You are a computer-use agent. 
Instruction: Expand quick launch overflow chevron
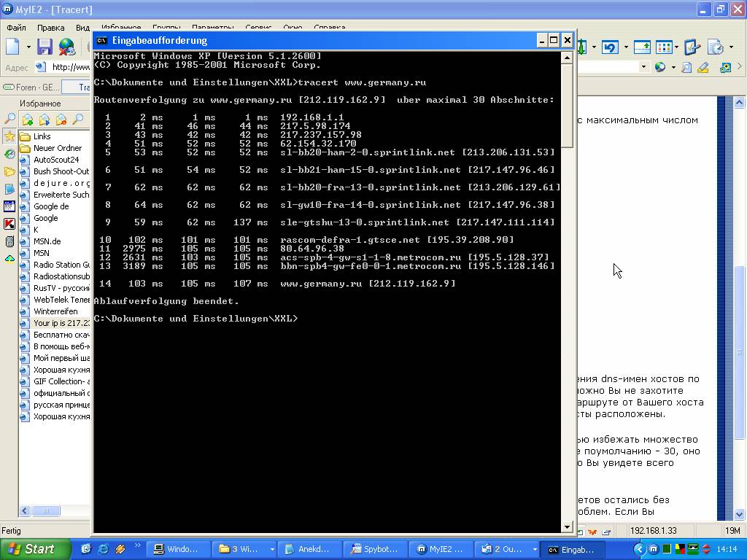tap(138, 545)
